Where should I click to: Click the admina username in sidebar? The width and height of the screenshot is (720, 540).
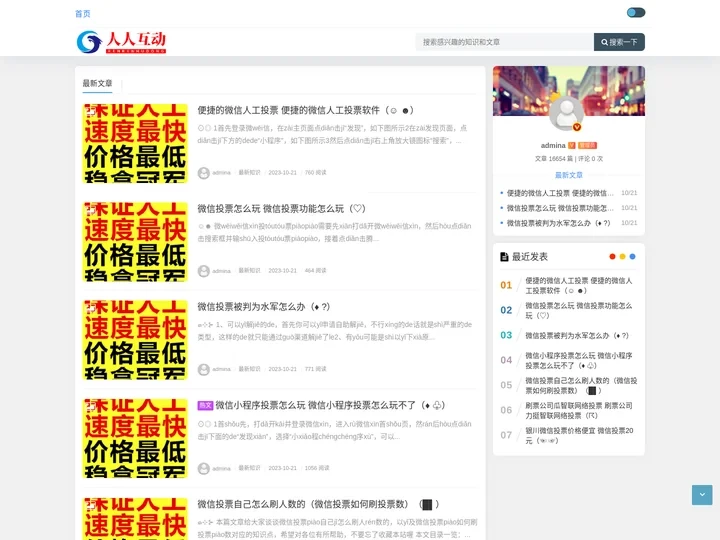tap(553, 146)
